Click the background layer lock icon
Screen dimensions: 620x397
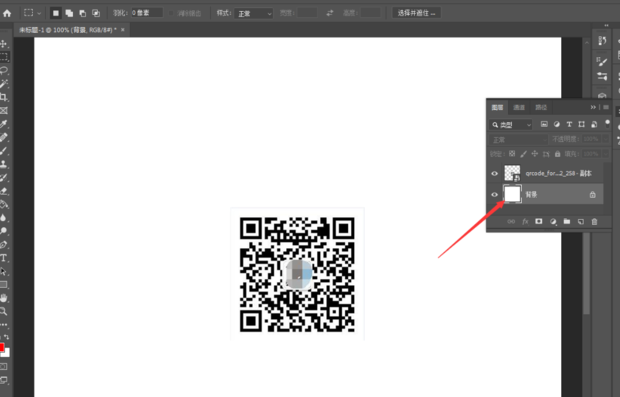[592, 195]
